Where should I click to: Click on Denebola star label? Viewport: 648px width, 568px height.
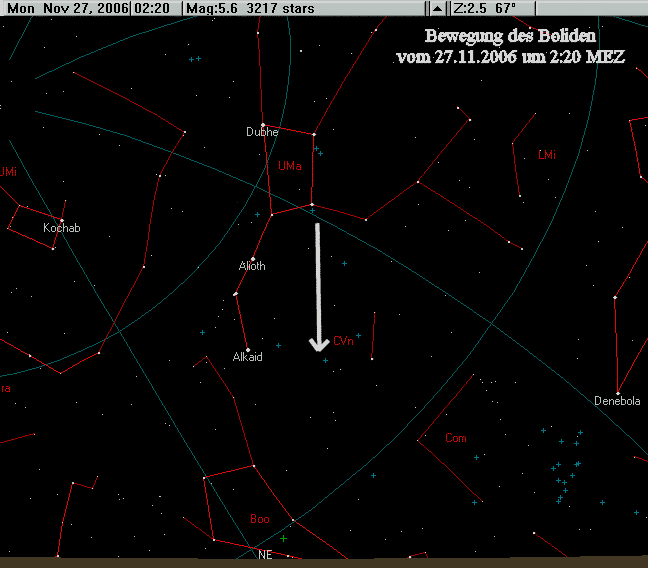616,401
